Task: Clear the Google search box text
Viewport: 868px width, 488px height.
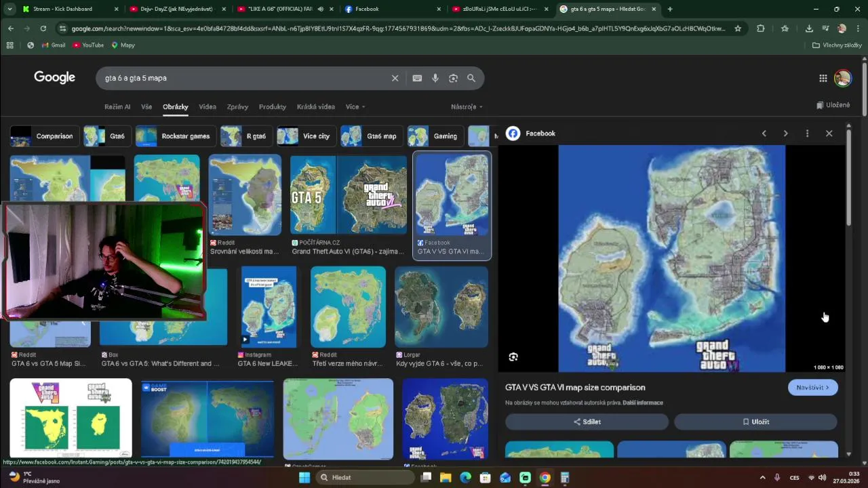Action: click(395, 78)
